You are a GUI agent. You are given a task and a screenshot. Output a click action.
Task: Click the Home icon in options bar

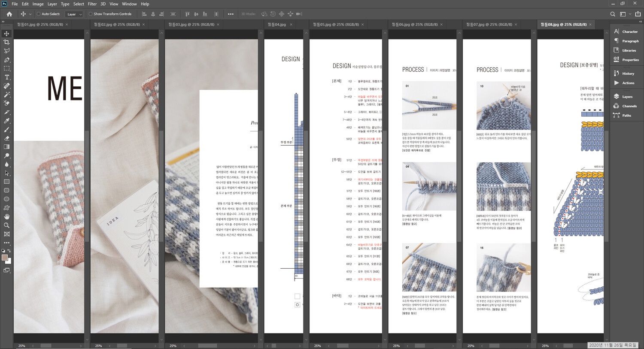(x=9, y=14)
